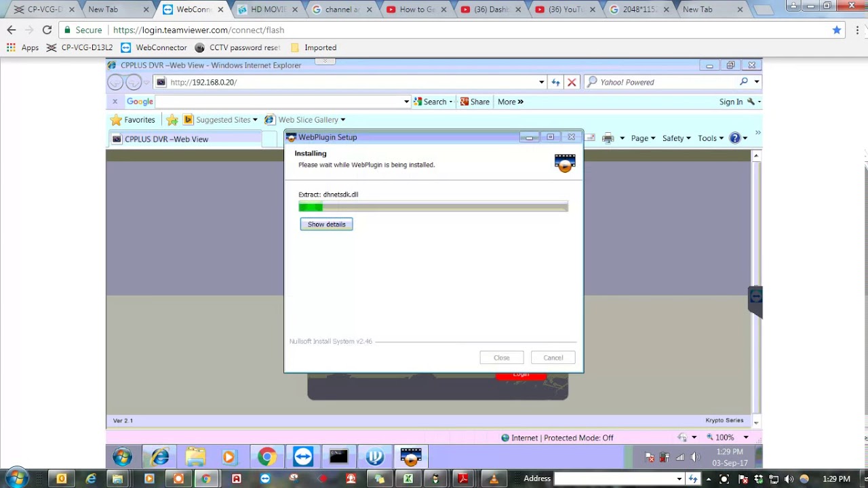
Task: Click the IE refresh arrows icon
Action: click(555, 82)
